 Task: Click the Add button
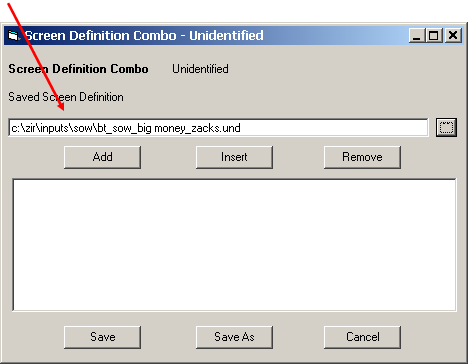102,157
